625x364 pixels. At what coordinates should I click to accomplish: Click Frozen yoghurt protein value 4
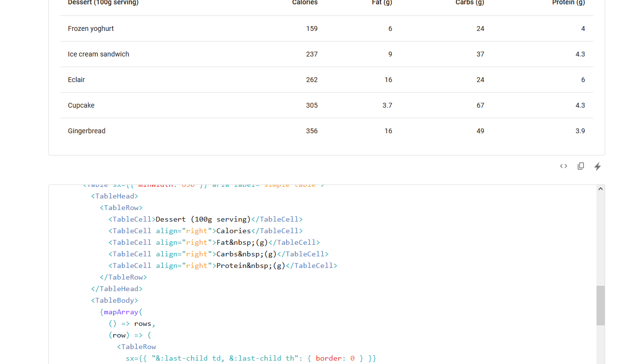[583, 28]
